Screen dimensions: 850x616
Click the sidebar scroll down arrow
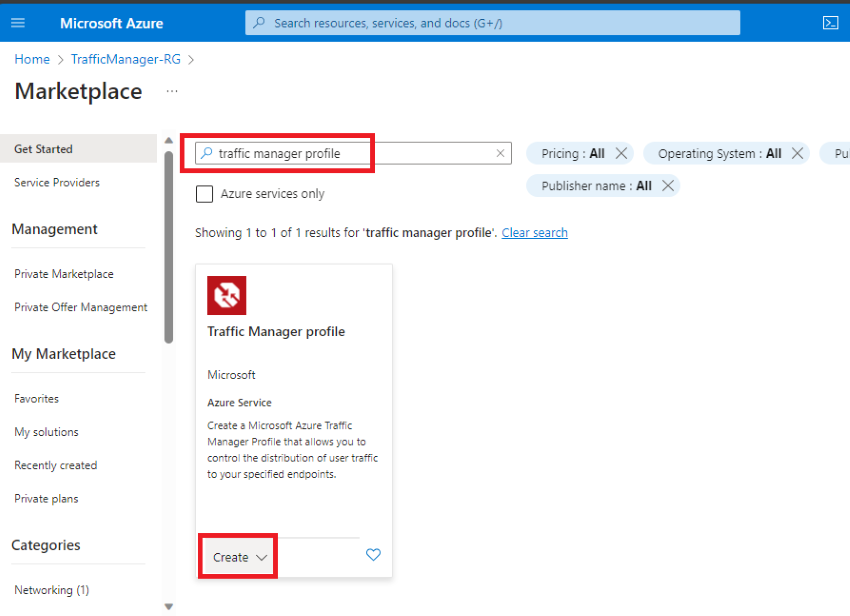pos(169,607)
